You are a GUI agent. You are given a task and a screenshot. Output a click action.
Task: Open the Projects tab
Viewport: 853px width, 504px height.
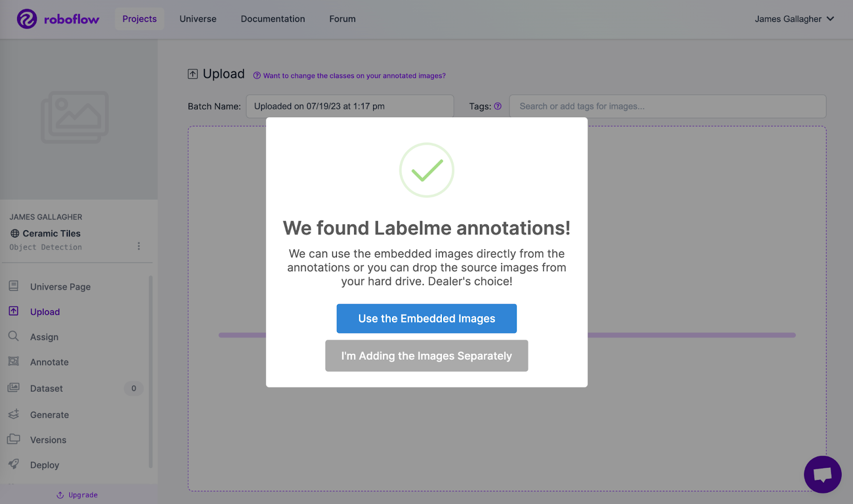click(140, 19)
